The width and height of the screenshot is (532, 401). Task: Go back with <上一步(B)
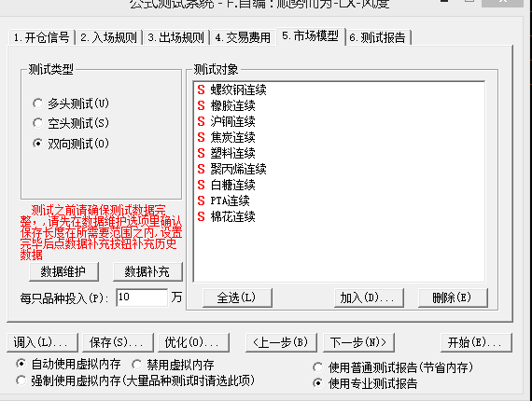coord(281,342)
